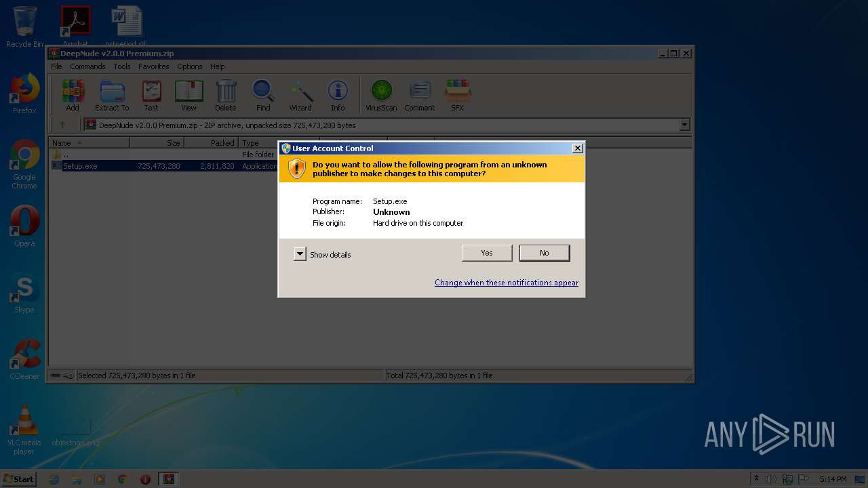
Task: Select the Google Chrome desktop shortcut
Action: click(24, 165)
